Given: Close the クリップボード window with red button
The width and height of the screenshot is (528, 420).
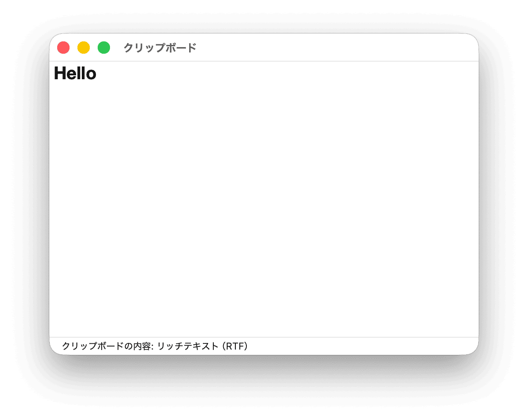Looking at the screenshot, I should tap(63, 48).
